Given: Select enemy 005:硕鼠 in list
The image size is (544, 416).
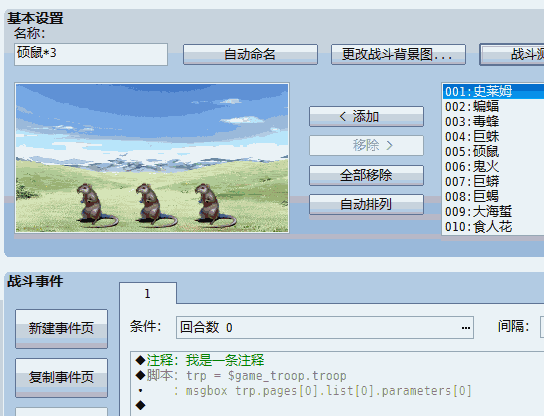Looking at the screenshot, I should pyautogui.click(x=493, y=152).
